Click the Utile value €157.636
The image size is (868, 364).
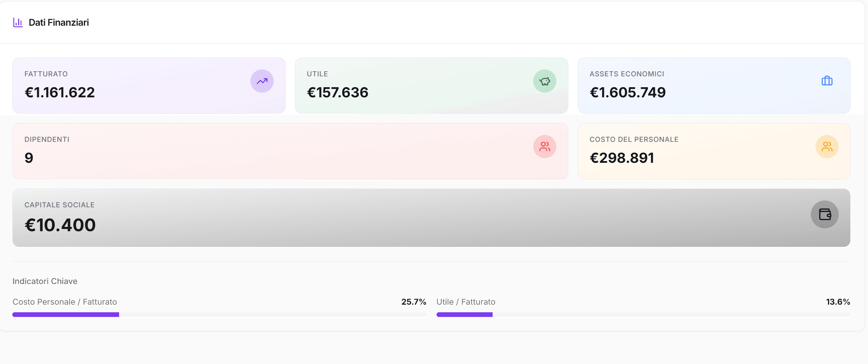click(337, 93)
